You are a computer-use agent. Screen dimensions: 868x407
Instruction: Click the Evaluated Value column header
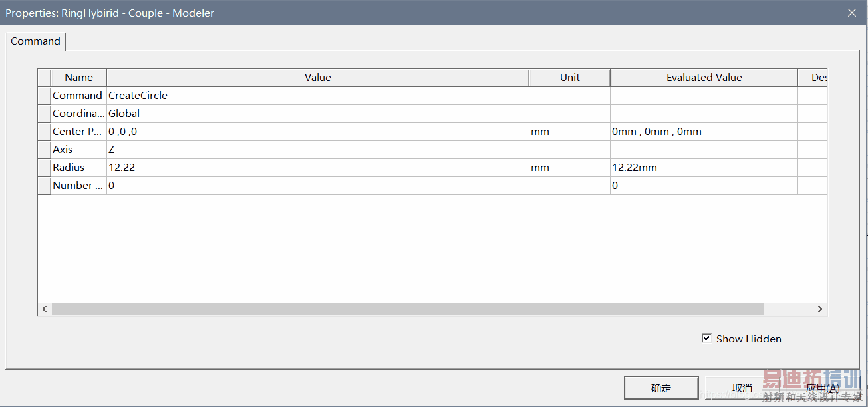pyautogui.click(x=704, y=78)
